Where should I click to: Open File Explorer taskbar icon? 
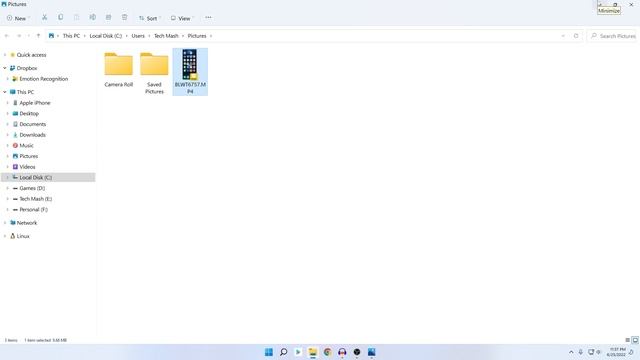313,352
